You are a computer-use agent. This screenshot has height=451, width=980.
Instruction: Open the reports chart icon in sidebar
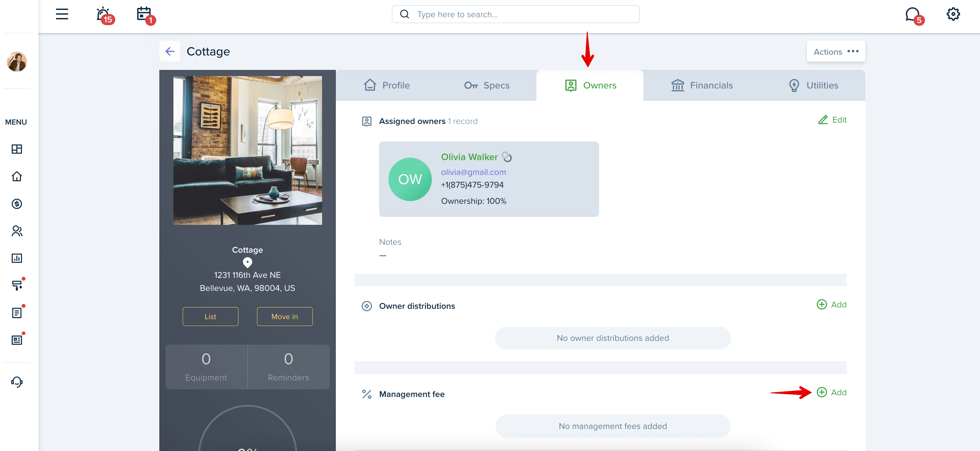17,258
